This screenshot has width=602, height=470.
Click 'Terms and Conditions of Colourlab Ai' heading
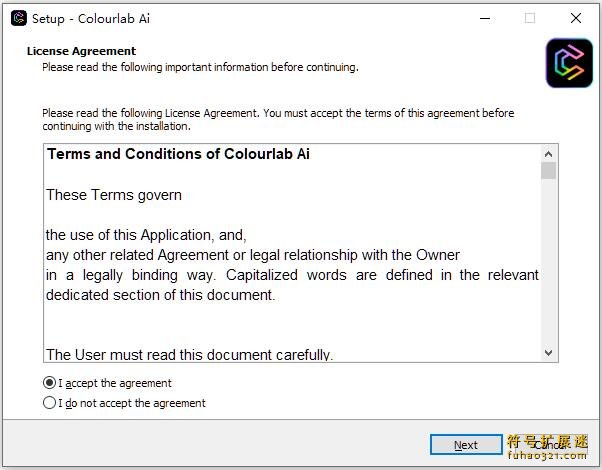click(178, 154)
